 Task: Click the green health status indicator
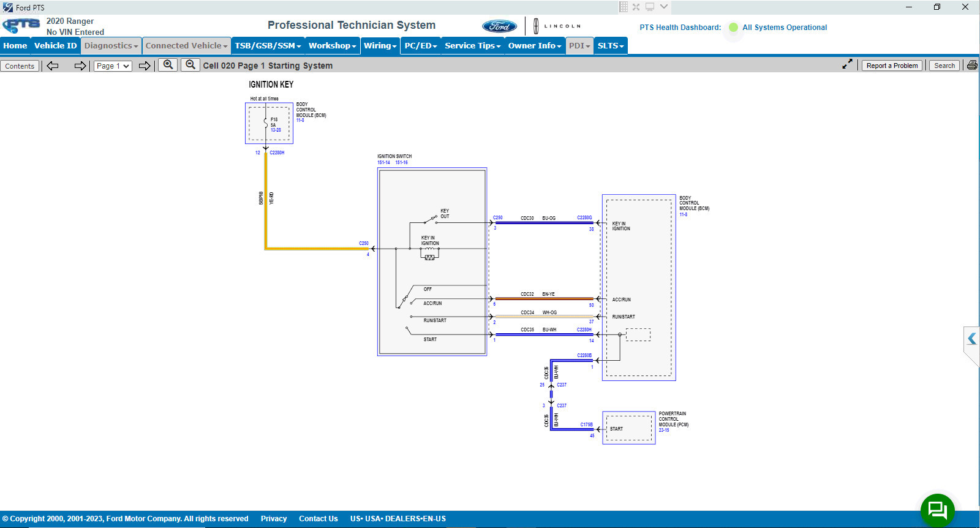click(733, 28)
